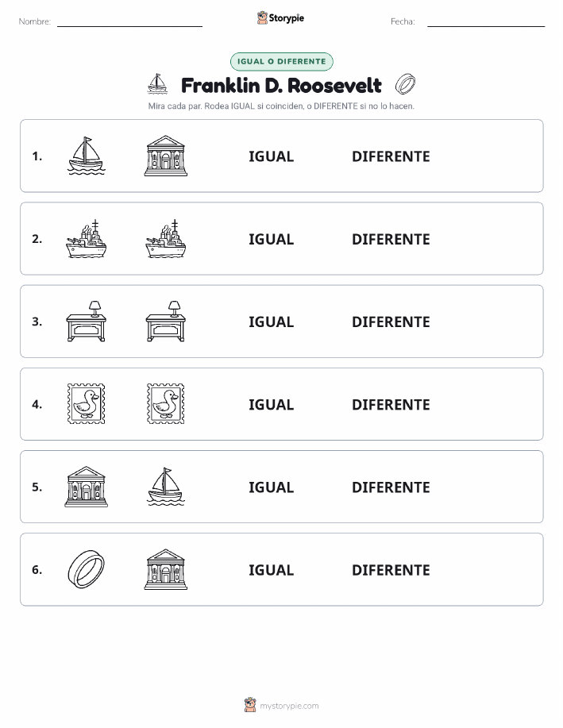This screenshot has width=563, height=728.
Task: Select the left battleship picture in row 2
Action: 87,239
